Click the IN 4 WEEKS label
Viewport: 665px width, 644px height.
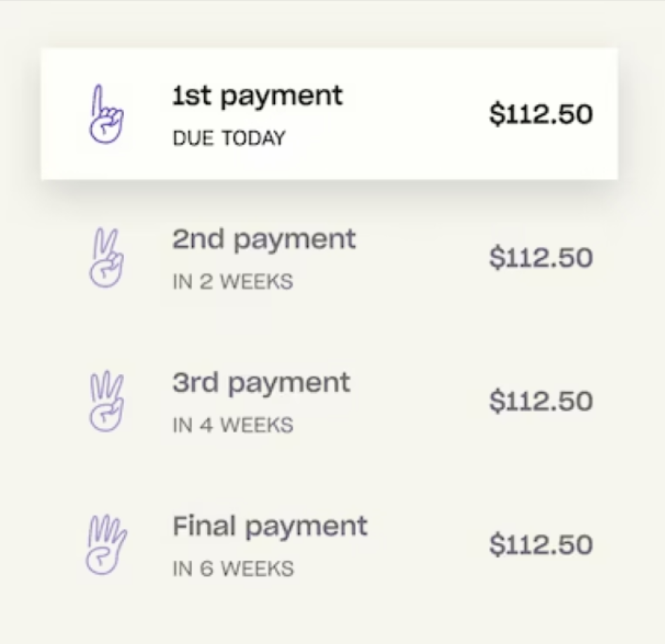(x=233, y=425)
